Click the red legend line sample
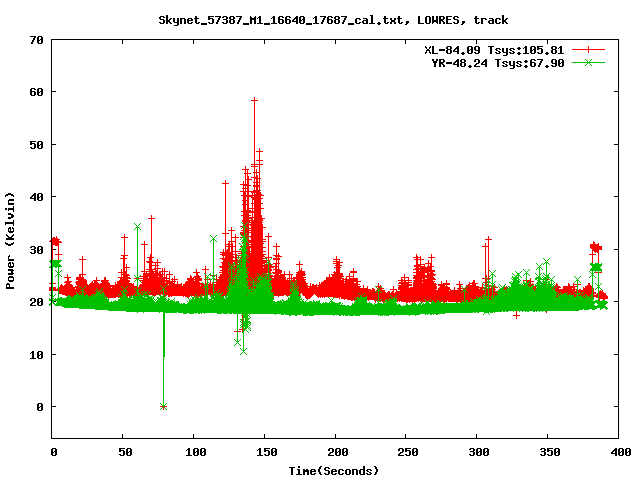This screenshot has height=480, width=640. coord(588,50)
